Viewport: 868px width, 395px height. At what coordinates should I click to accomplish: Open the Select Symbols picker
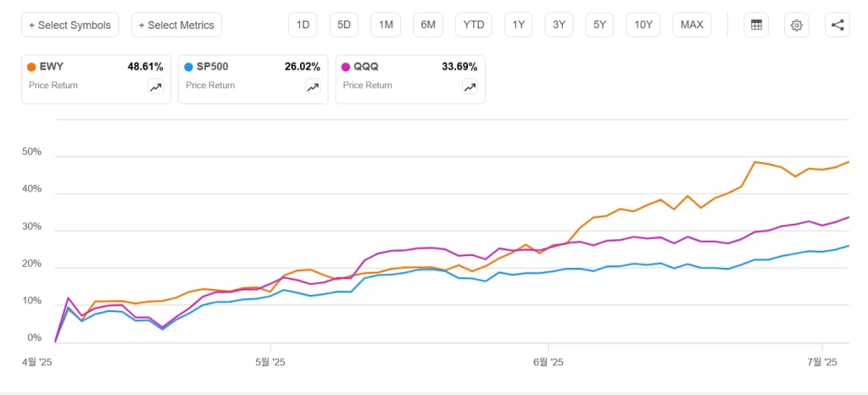[x=70, y=25]
